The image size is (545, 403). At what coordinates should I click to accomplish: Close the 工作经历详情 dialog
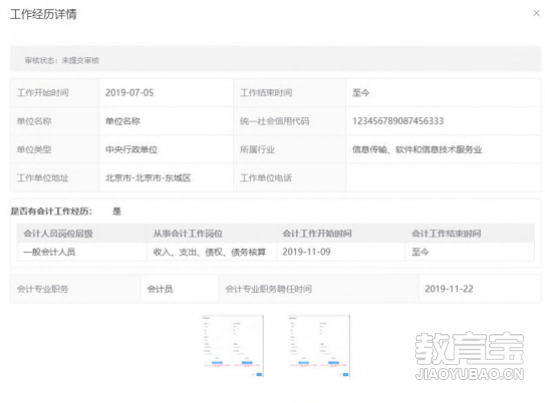click(x=536, y=13)
